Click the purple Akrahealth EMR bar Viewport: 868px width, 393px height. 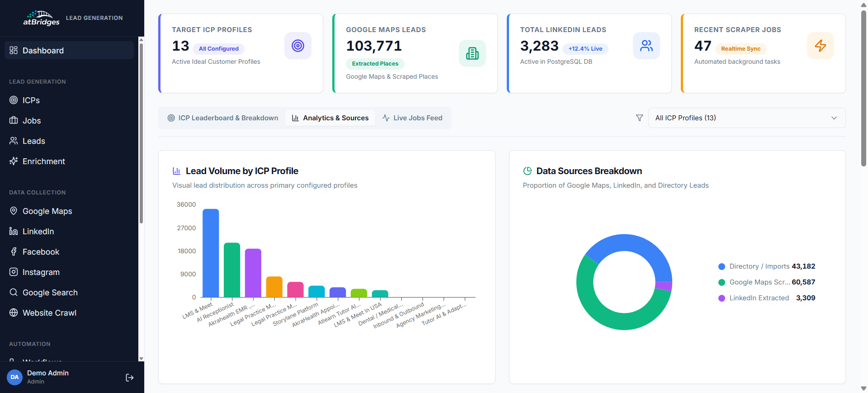(x=253, y=273)
